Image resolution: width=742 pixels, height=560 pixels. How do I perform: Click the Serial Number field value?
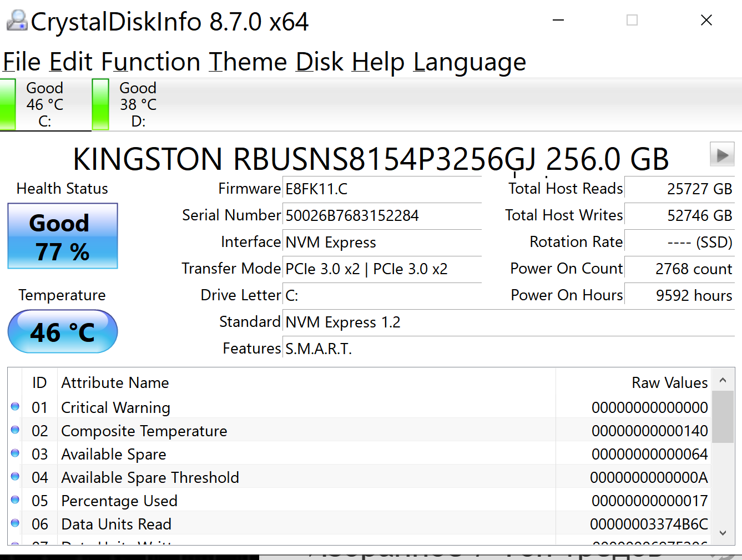point(382,215)
